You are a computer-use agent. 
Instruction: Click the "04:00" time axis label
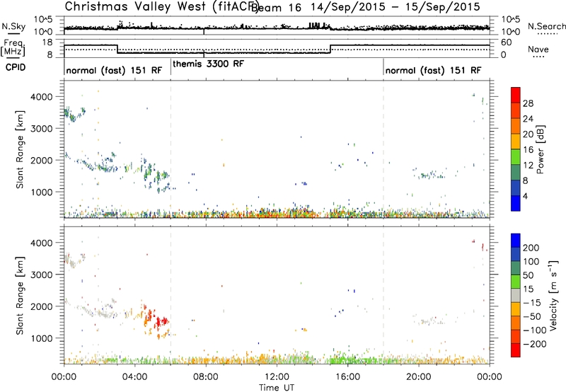pos(134,377)
